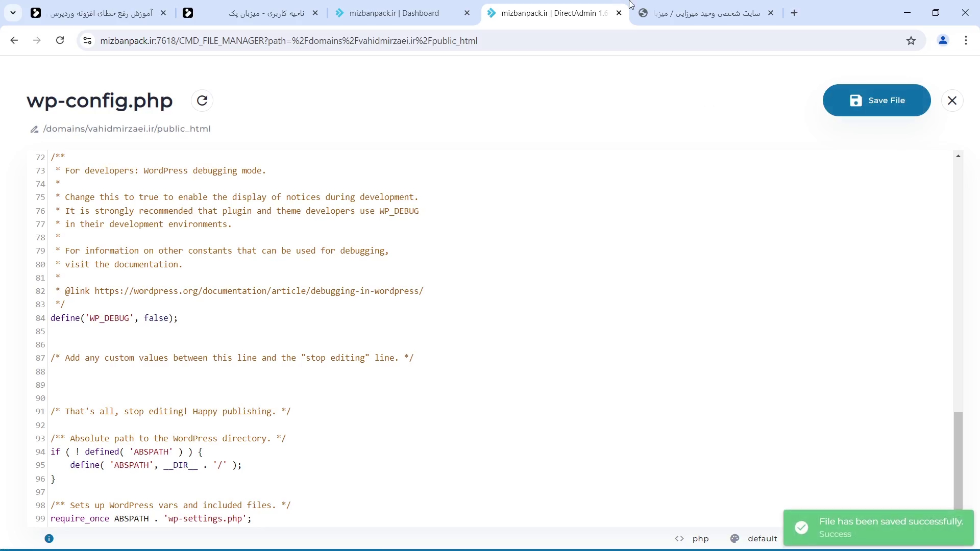
Task: Click the wp-config.php file title
Action: (x=100, y=101)
